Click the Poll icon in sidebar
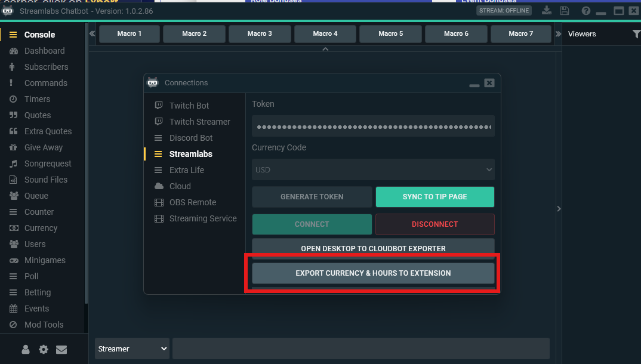 14,276
